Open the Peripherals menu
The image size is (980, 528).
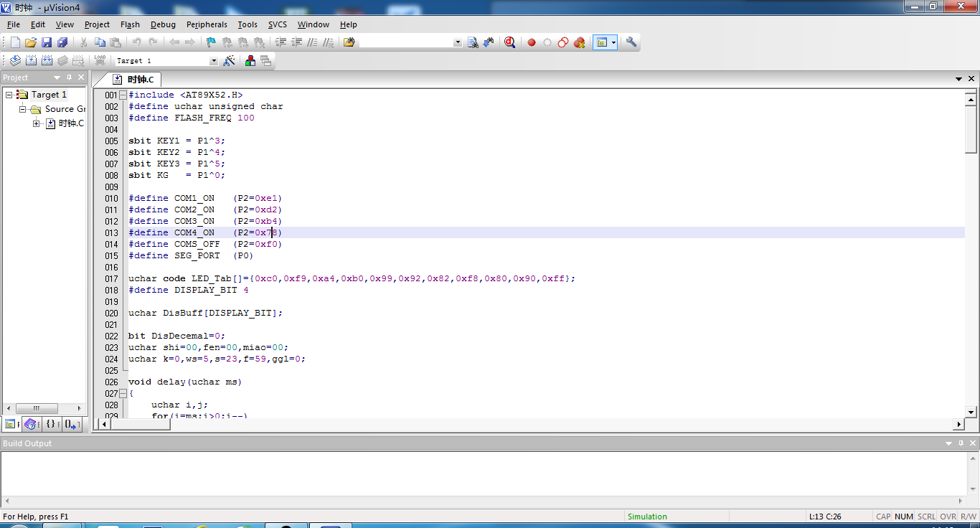(207, 24)
